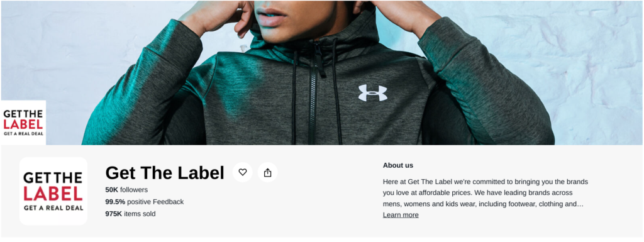
Task: Open the Learn more link
Action: tap(401, 215)
